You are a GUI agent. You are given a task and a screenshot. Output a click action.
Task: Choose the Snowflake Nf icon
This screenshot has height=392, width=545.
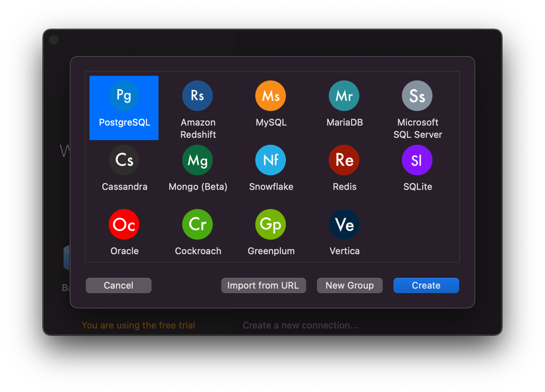click(x=271, y=160)
